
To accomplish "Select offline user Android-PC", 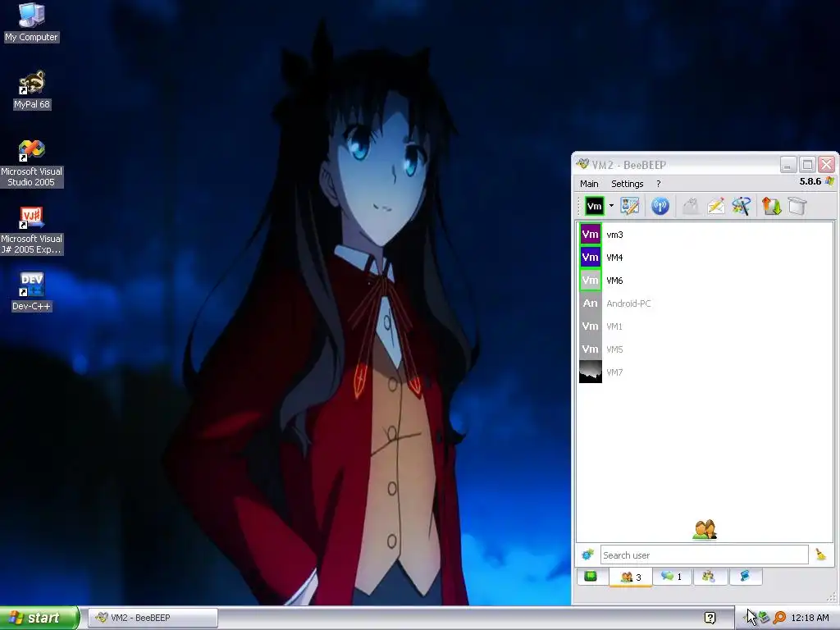I will pos(705,304).
